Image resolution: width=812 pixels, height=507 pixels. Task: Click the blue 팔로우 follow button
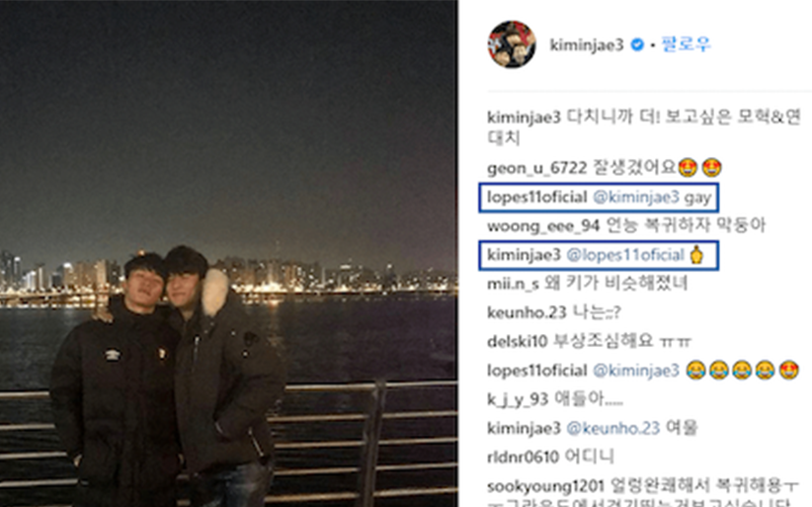pyautogui.click(x=686, y=44)
